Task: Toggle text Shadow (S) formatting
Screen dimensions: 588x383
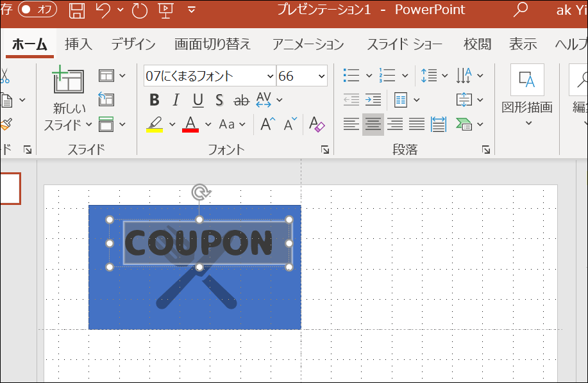Action: (219, 100)
